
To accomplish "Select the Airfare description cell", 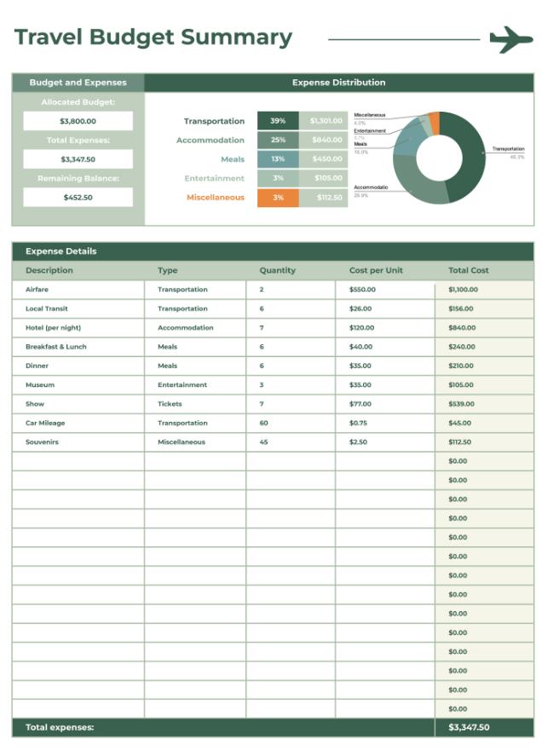I will tap(78, 290).
